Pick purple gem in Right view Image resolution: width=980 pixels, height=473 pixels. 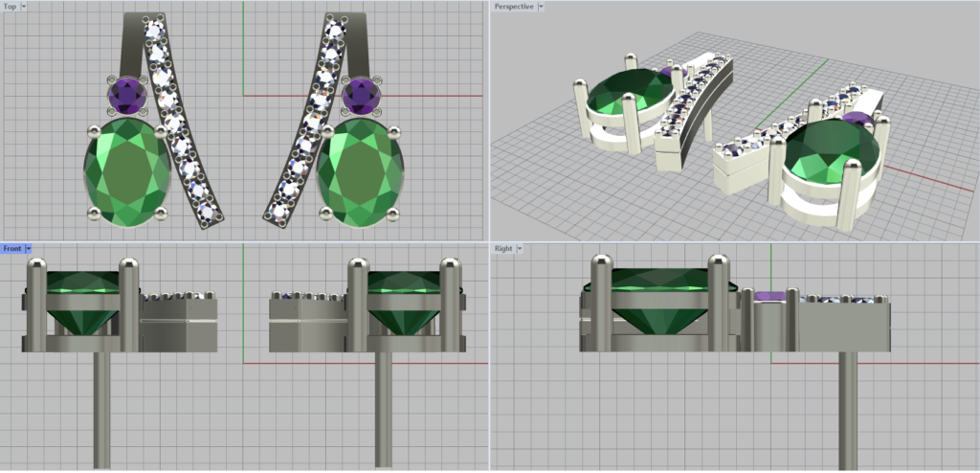[x=771, y=298]
